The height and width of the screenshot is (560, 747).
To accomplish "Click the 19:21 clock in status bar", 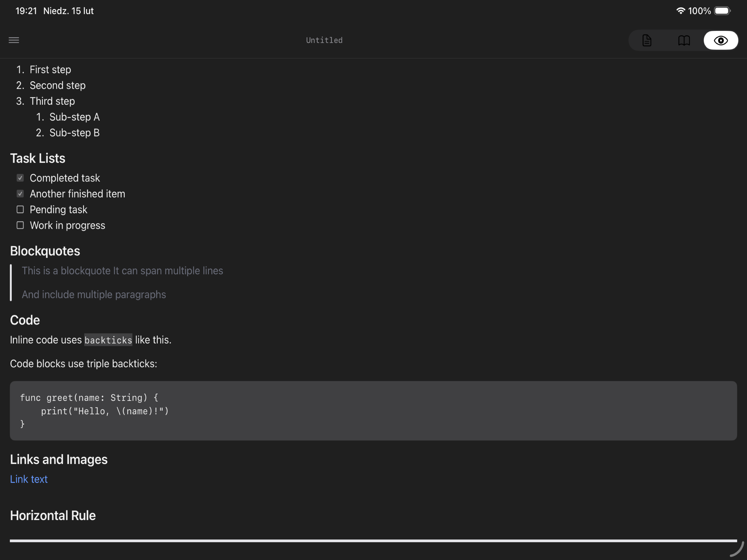I will pos(26,11).
